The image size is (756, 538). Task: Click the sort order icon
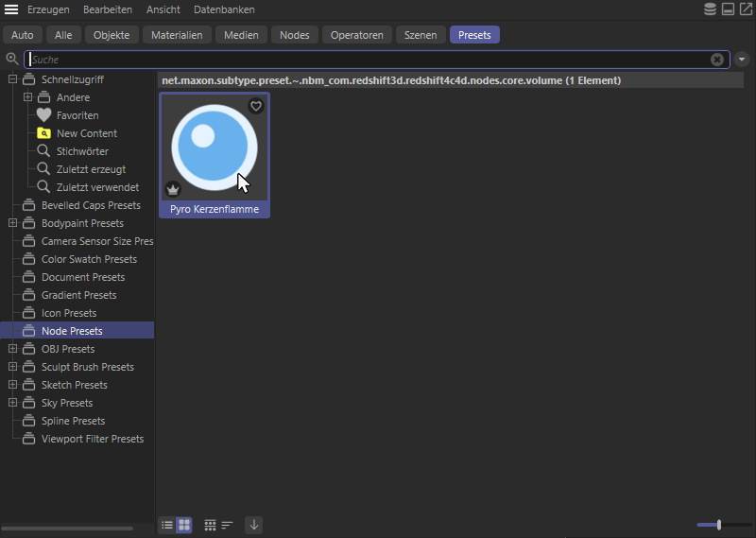click(227, 525)
